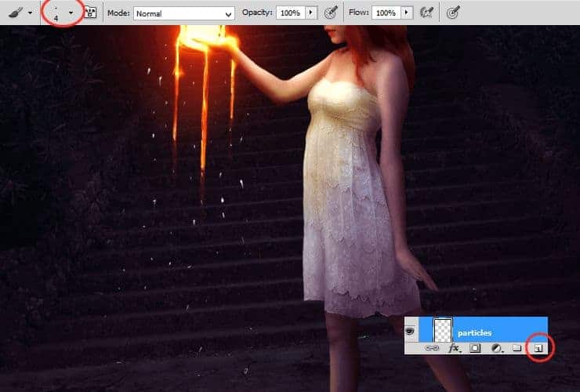Create new fill or adjustment layer

click(495, 348)
